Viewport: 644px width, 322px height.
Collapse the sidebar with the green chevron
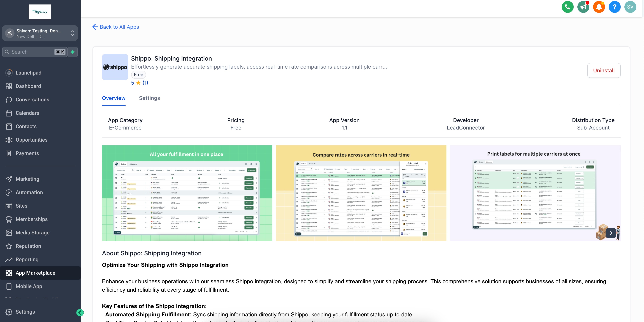pos(80,312)
